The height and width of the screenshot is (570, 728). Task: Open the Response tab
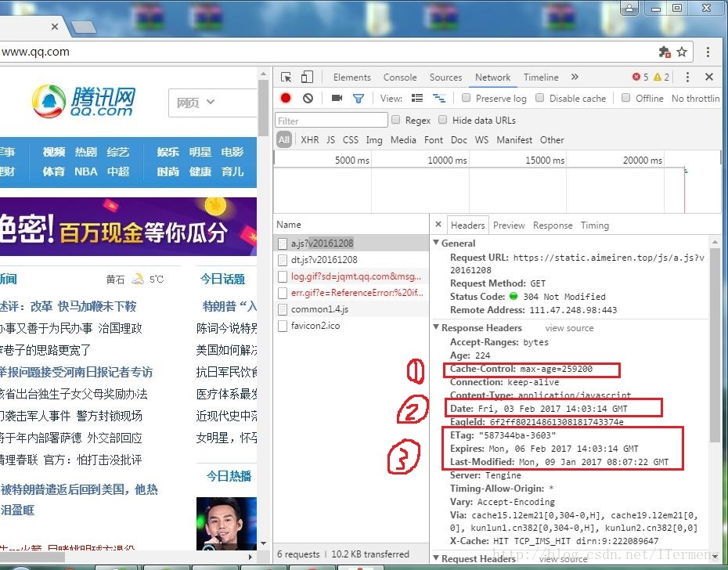(x=553, y=225)
